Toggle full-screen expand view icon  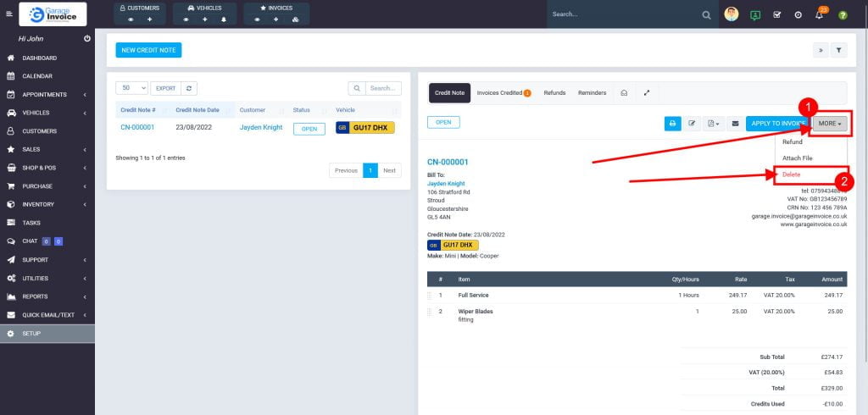coord(647,93)
